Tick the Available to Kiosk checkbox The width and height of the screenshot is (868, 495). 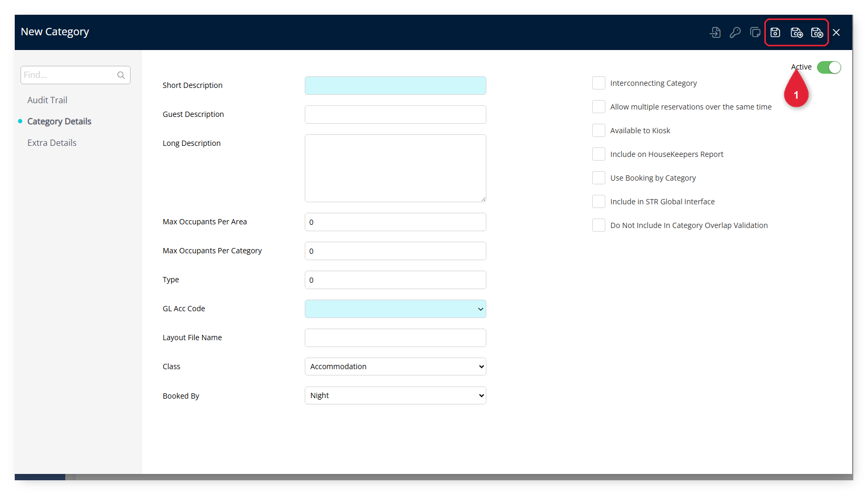coord(598,131)
